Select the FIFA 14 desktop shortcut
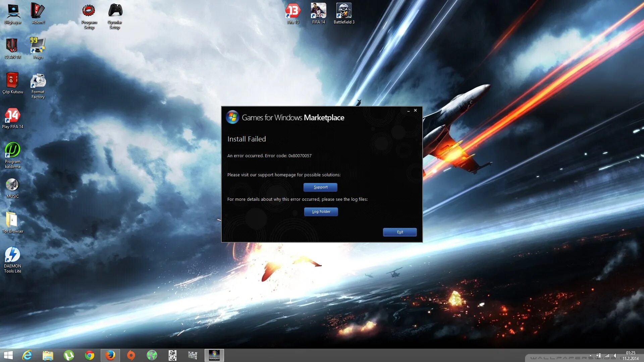 319,14
